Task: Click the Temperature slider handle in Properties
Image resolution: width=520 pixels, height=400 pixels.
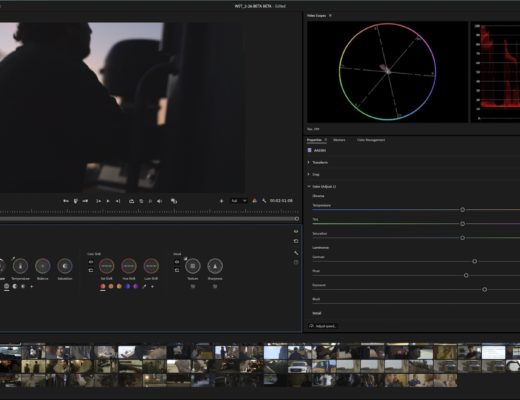Action: 462,210
